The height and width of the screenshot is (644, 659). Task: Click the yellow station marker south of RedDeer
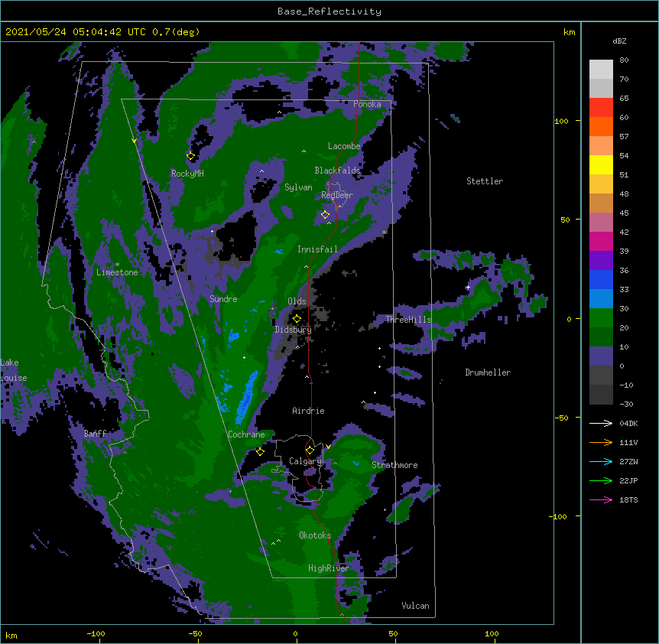click(326, 214)
